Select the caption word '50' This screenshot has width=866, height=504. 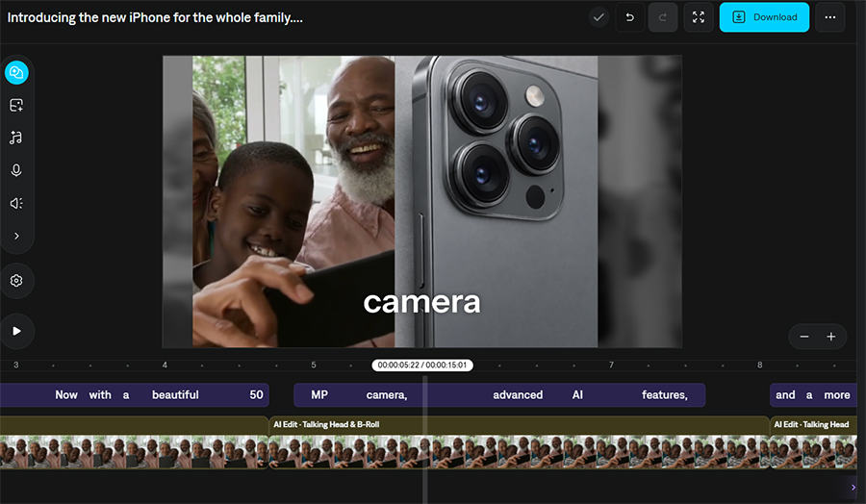pyautogui.click(x=256, y=394)
